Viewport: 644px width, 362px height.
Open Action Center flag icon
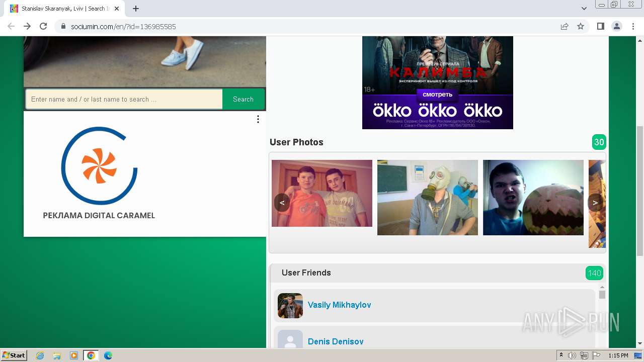596,355
